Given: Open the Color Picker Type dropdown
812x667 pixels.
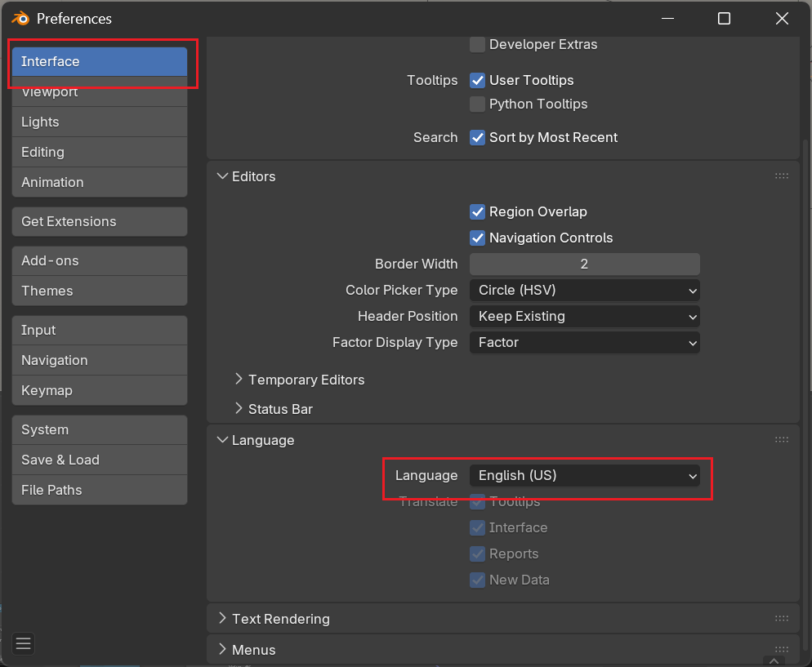Looking at the screenshot, I should tap(584, 291).
